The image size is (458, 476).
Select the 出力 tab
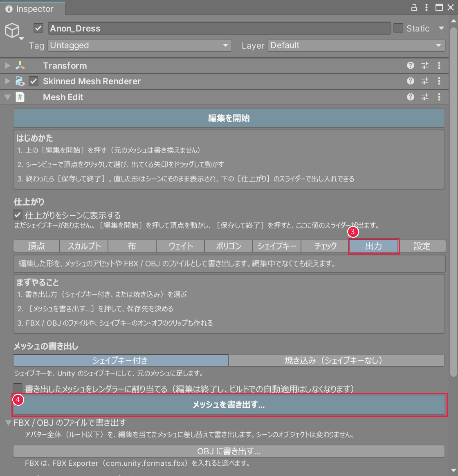373,246
